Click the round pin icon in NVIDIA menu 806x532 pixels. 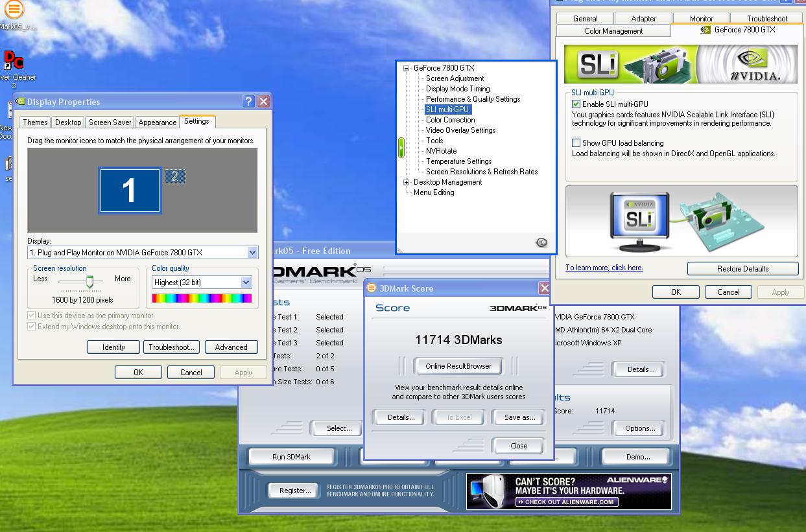tap(541, 242)
